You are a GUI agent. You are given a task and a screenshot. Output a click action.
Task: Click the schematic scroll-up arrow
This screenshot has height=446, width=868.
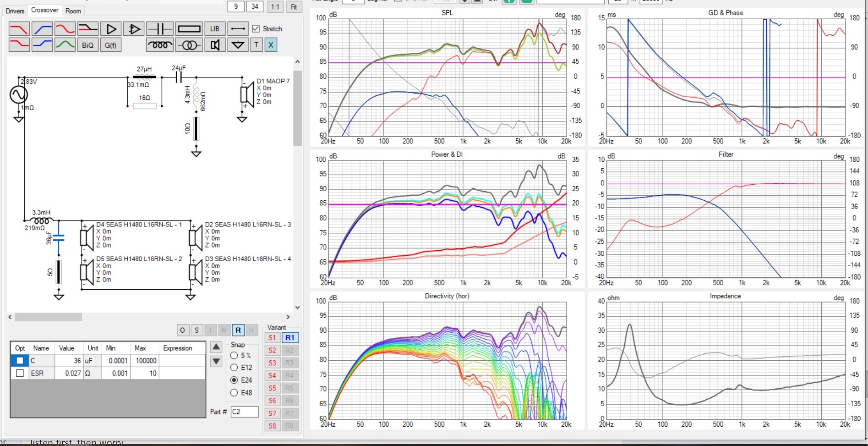pyautogui.click(x=298, y=61)
